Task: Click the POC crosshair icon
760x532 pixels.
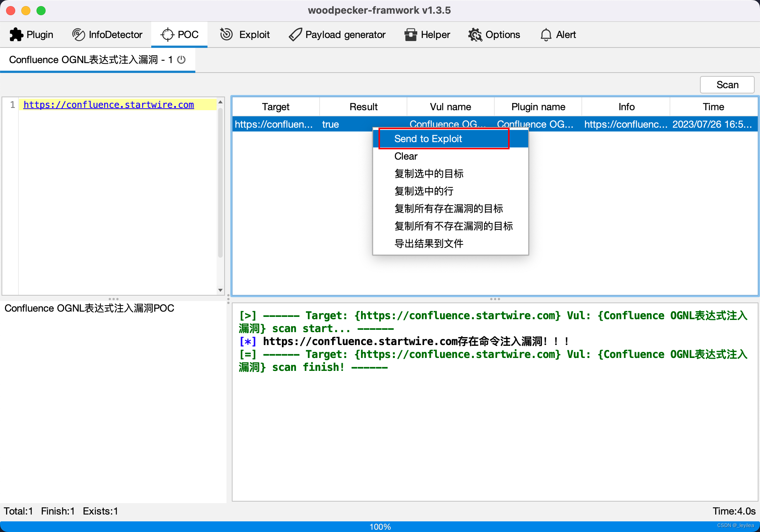Action: click(x=167, y=34)
